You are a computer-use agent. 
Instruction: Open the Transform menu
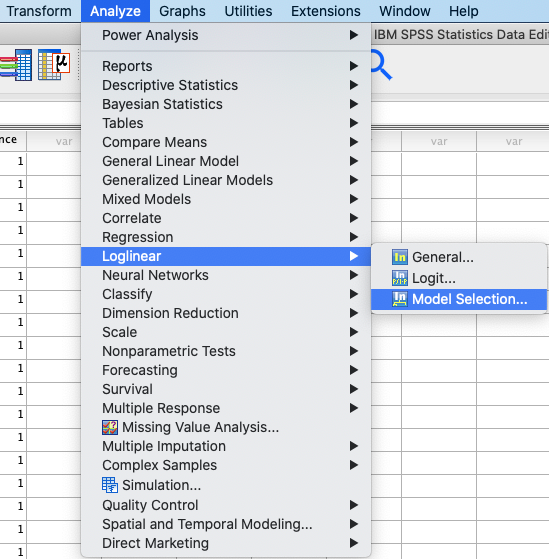tap(39, 11)
